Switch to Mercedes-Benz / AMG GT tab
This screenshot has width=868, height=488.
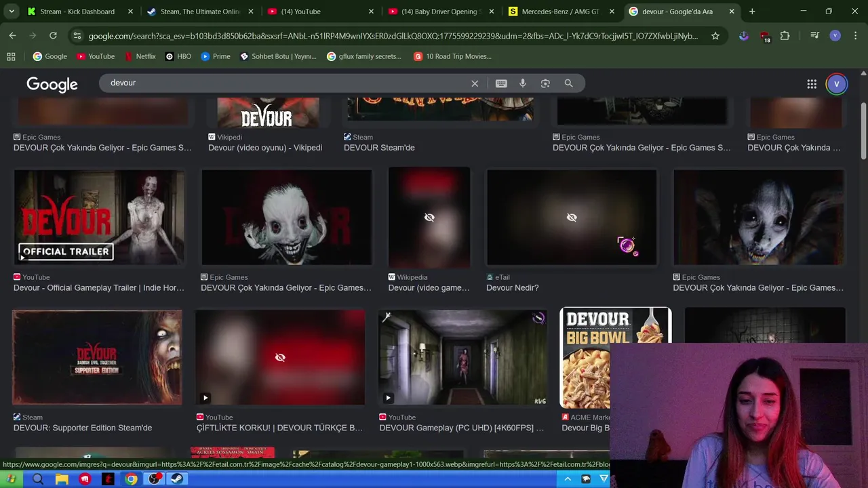point(559,12)
